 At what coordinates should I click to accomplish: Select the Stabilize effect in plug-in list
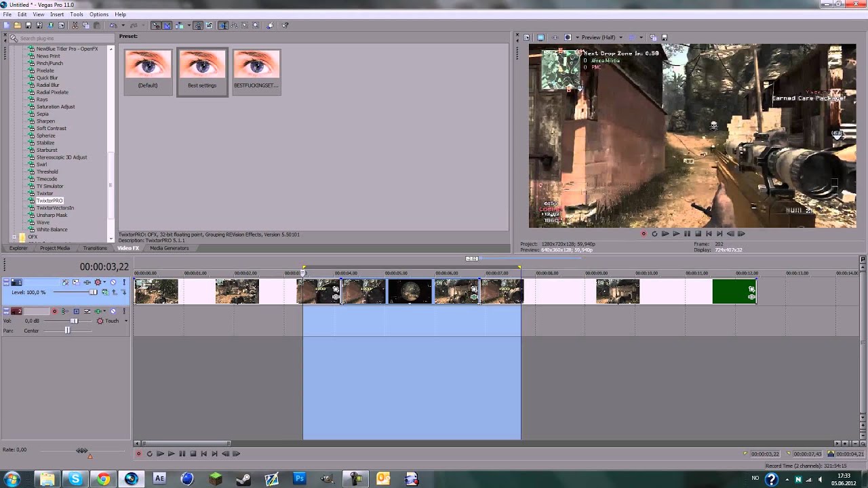(x=45, y=143)
